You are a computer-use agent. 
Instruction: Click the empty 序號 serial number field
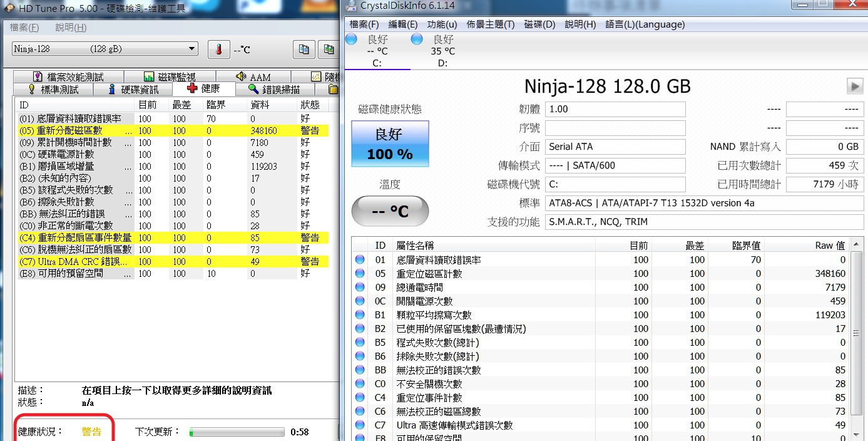(615, 128)
